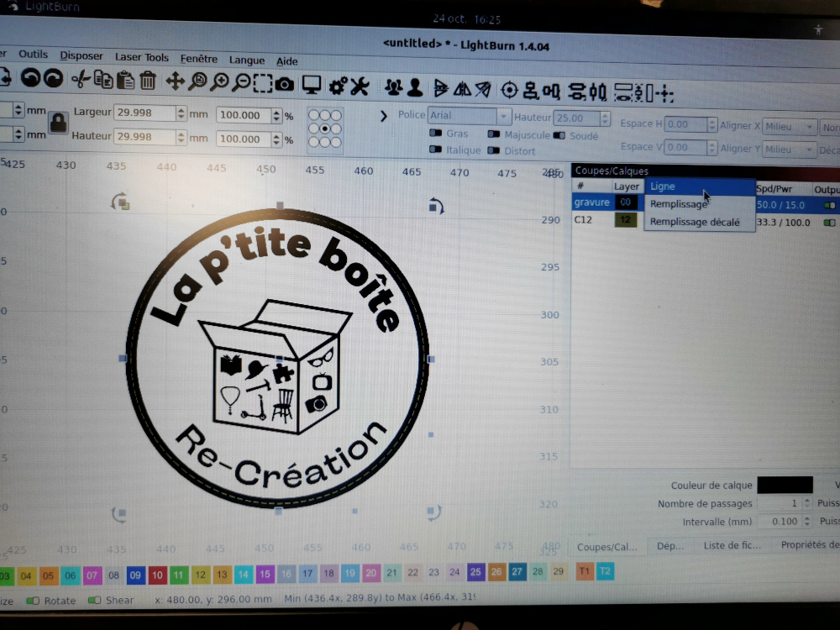Toggle the Rotate switch in status bar
Viewport: 840px width, 630px height.
[x=34, y=601]
